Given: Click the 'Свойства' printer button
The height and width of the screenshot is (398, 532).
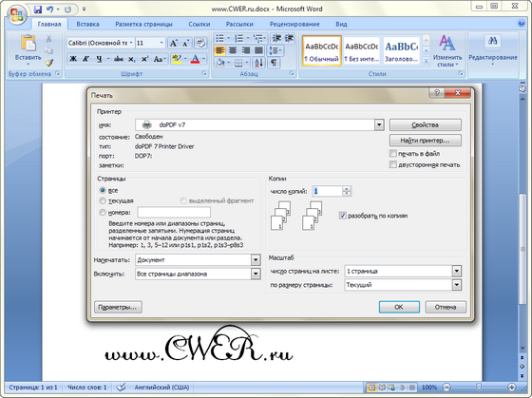Looking at the screenshot, I should coord(426,124).
